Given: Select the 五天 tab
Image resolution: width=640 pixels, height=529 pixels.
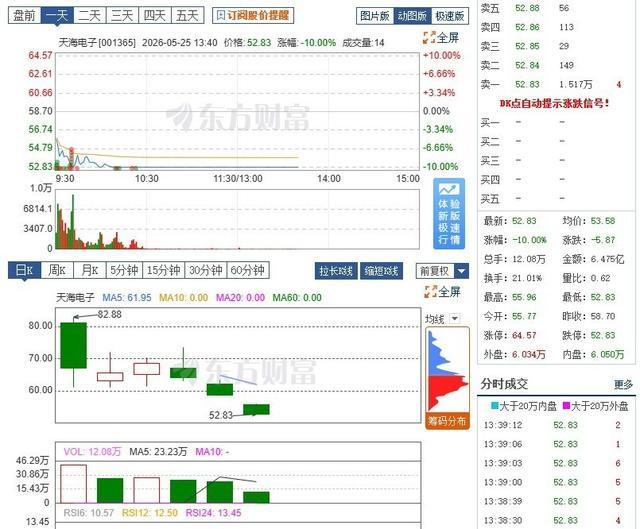Looking at the screenshot, I should (x=188, y=16).
